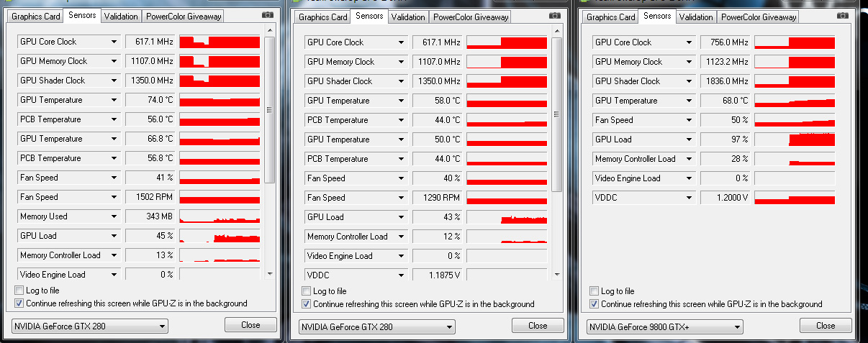868x343 pixels.
Task: Open Graphics Card tab in 9800 GTX+ window
Action: [x=611, y=17]
